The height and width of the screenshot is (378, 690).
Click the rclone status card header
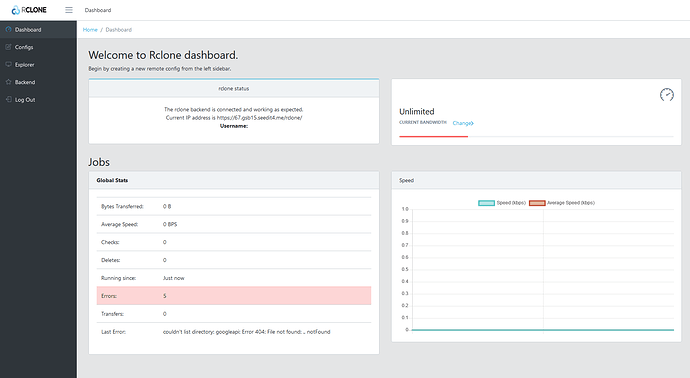click(234, 88)
